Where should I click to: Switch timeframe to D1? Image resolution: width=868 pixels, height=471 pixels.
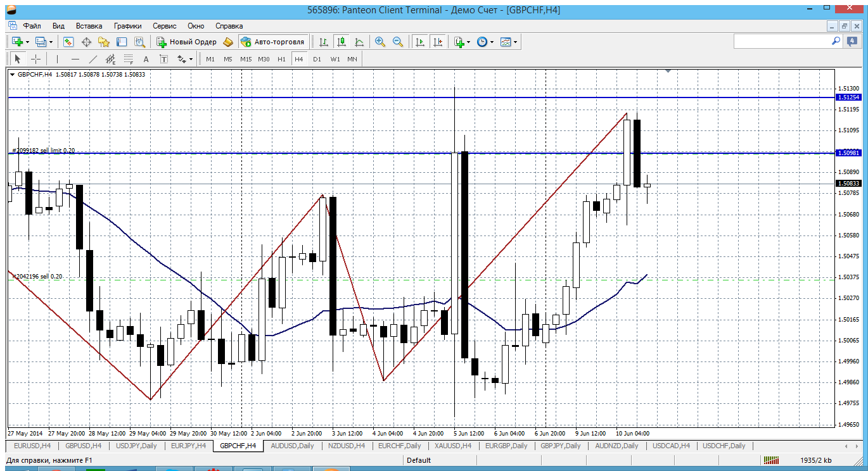[x=317, y=59]
